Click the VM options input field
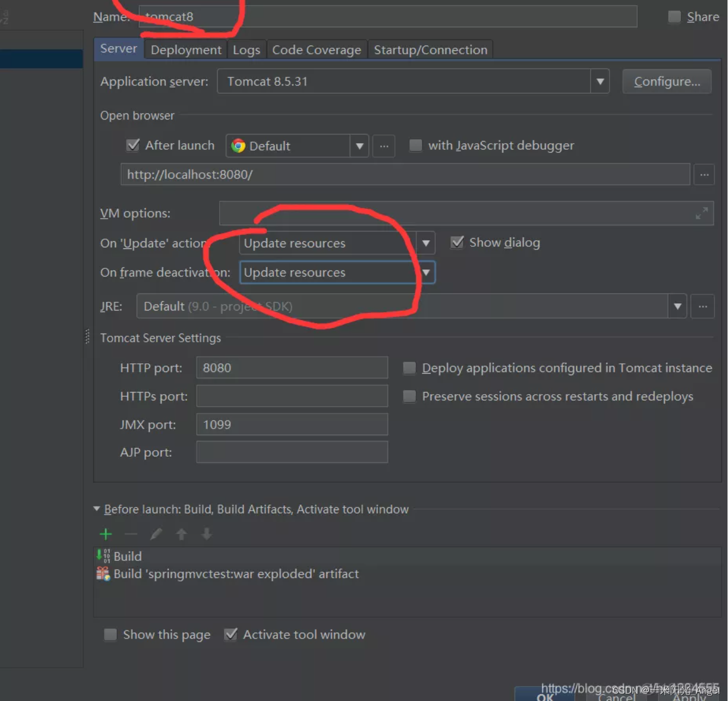 coord(466,213)
